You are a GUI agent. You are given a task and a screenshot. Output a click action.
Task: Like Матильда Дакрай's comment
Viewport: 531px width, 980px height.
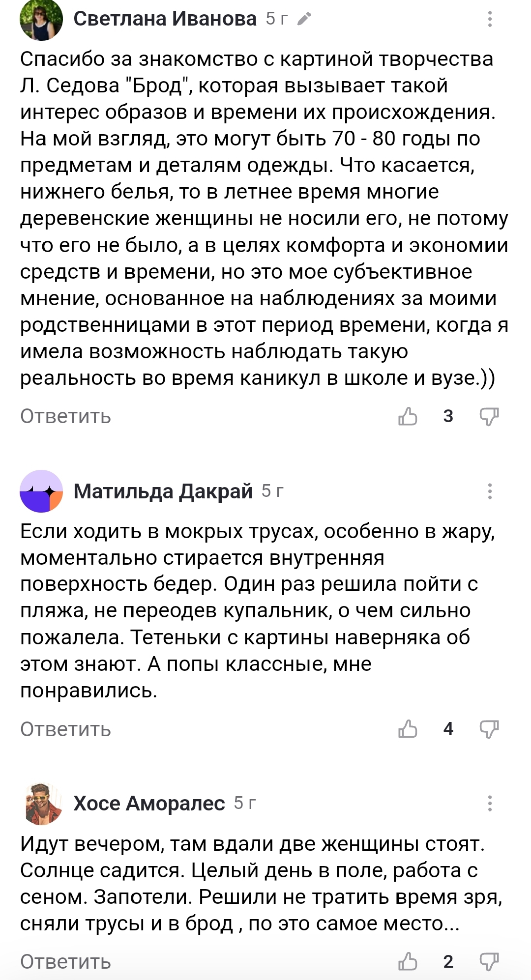pos(408,729)
